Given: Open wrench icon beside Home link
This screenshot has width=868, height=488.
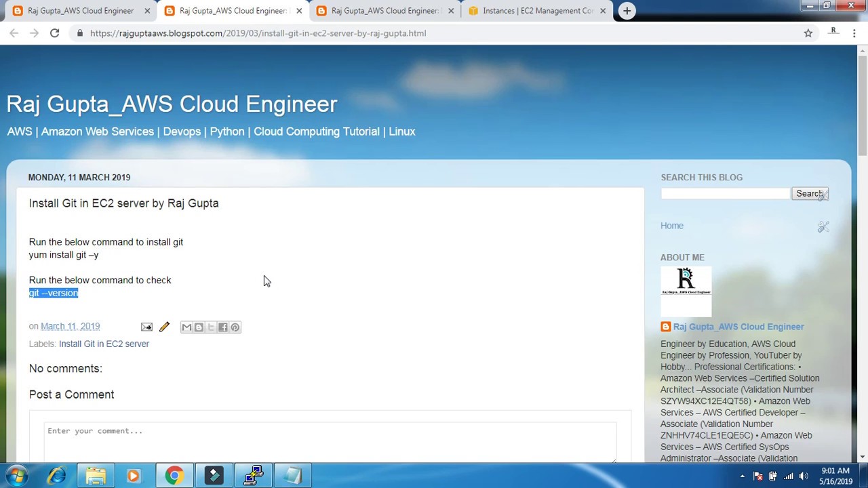Looking at the screenshot, I should coord(823,227).
